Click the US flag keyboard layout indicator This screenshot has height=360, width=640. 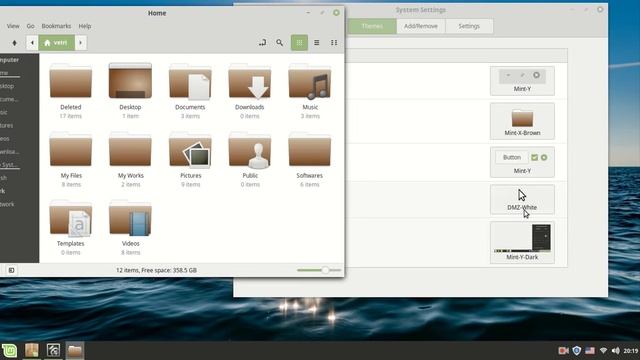click(x=590, y=351)
